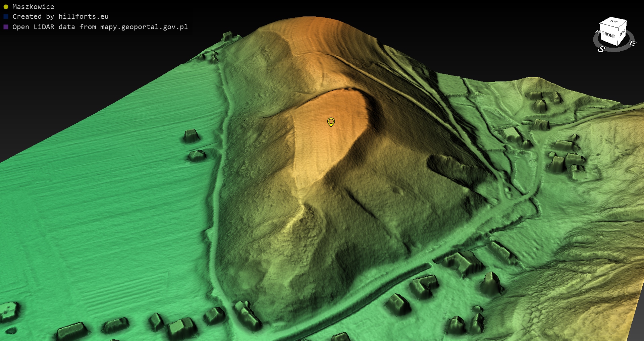Select the Maszkowice legend label
The height and width of the screenshot is (341, 644).
[33, 7]
